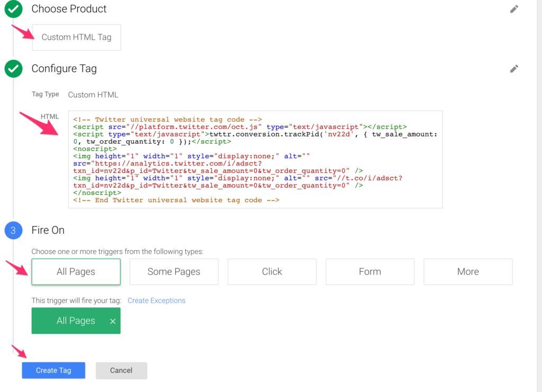Click the Twitter universal website tag comment line
Screen dimensions: 542x392
click(x=167, y=120)
